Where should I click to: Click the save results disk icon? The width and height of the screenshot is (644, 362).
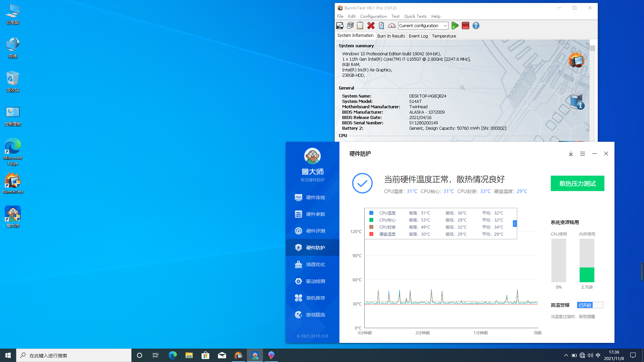point(340,25)
